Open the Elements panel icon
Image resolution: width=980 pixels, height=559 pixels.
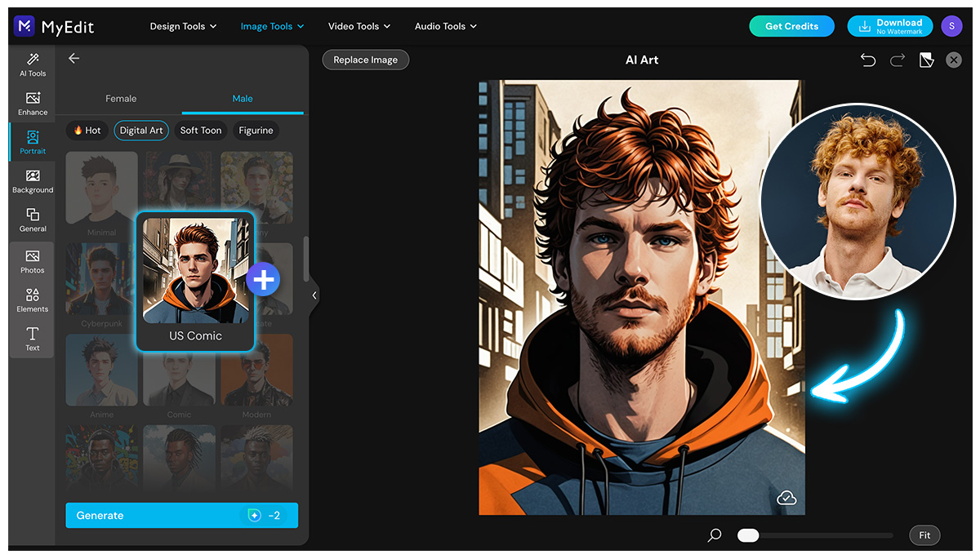click(32, 300)
